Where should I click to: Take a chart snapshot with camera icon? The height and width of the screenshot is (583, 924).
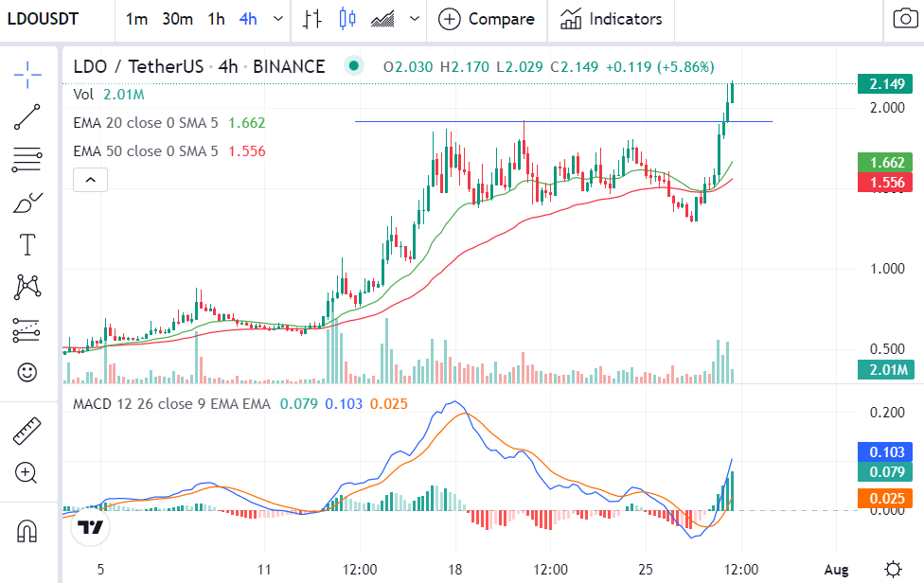coord(905,19)
